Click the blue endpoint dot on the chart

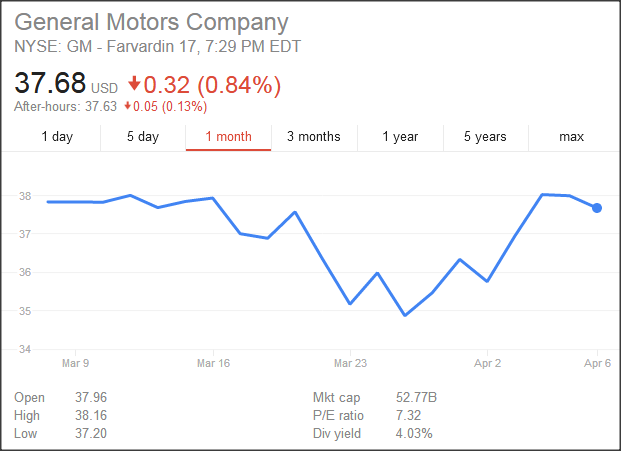pos(597,208)
